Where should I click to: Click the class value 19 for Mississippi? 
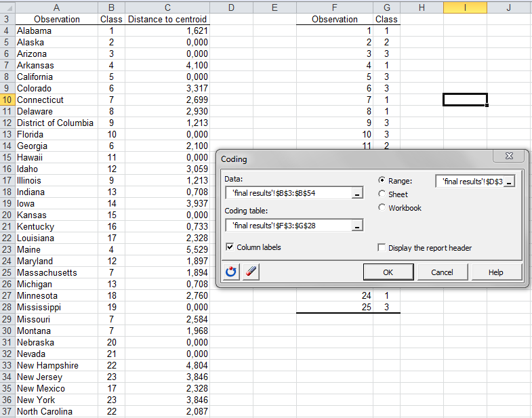(x=111, y=307)
